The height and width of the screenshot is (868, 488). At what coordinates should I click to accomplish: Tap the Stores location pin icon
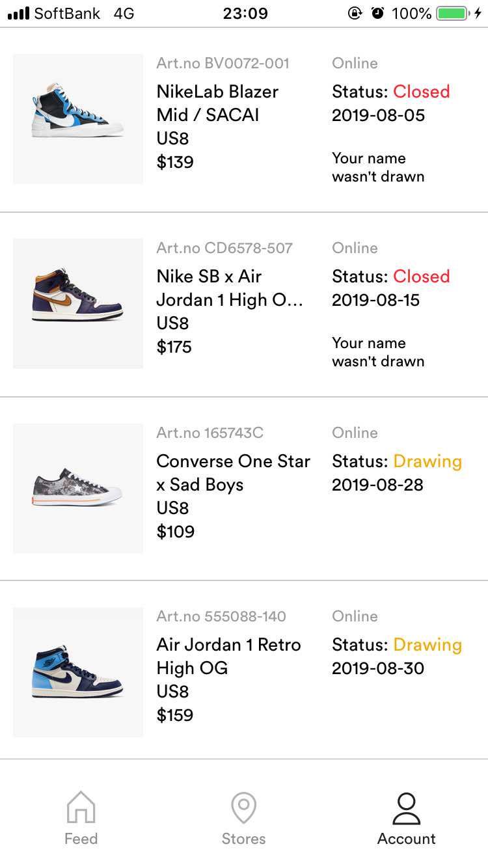tap(243, 807)
